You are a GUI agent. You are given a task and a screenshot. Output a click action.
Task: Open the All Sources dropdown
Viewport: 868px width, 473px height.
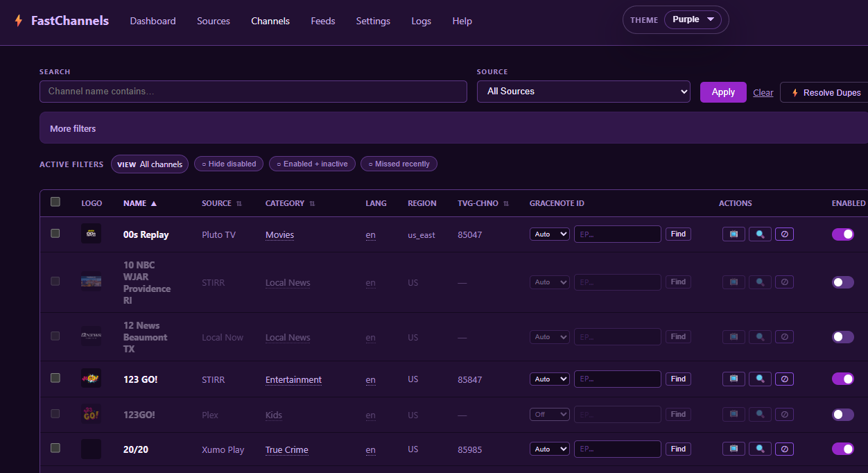[x=583, y=92]
